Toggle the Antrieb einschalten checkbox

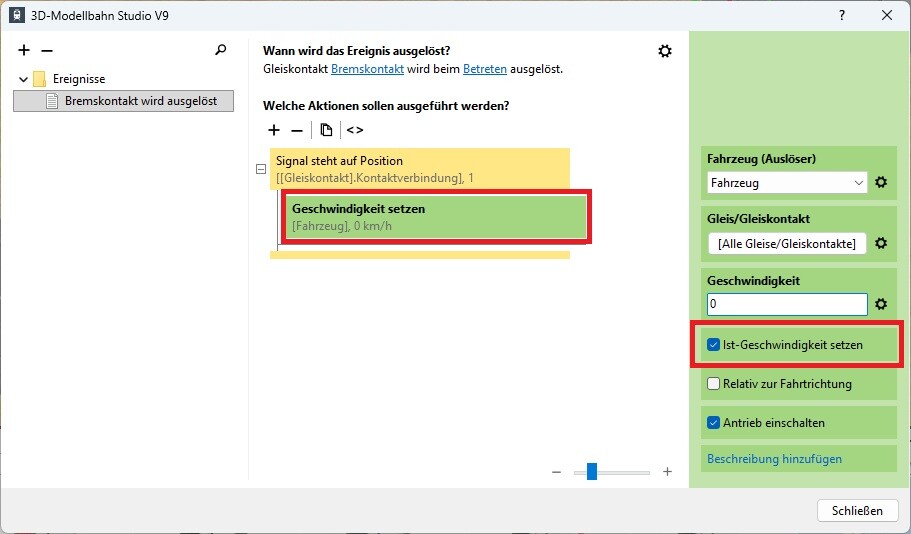(713, 423)
